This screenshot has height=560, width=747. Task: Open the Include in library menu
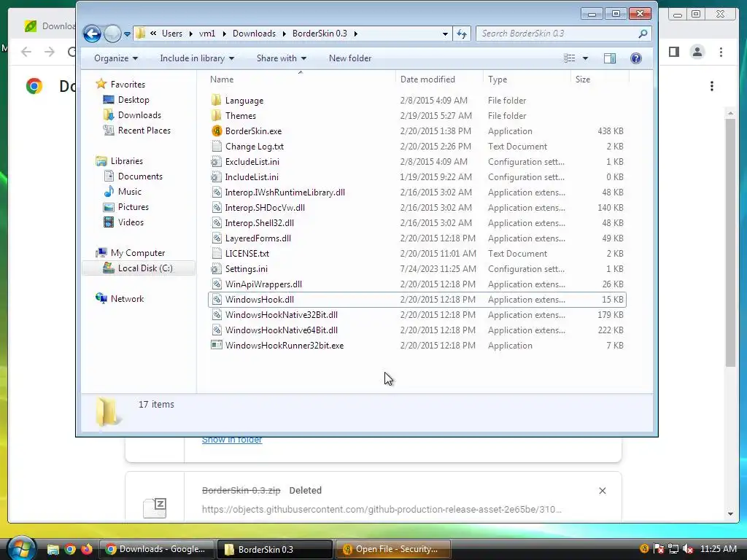[197, 58]
